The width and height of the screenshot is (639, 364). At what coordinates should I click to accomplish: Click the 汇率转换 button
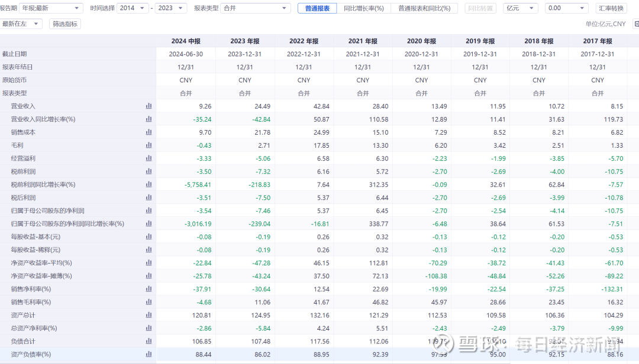pos(611,8)
